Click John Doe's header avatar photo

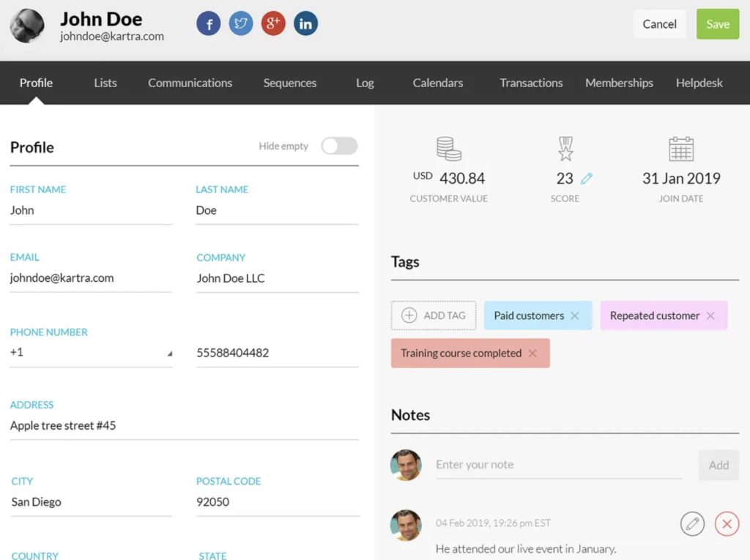coord(27,26)
